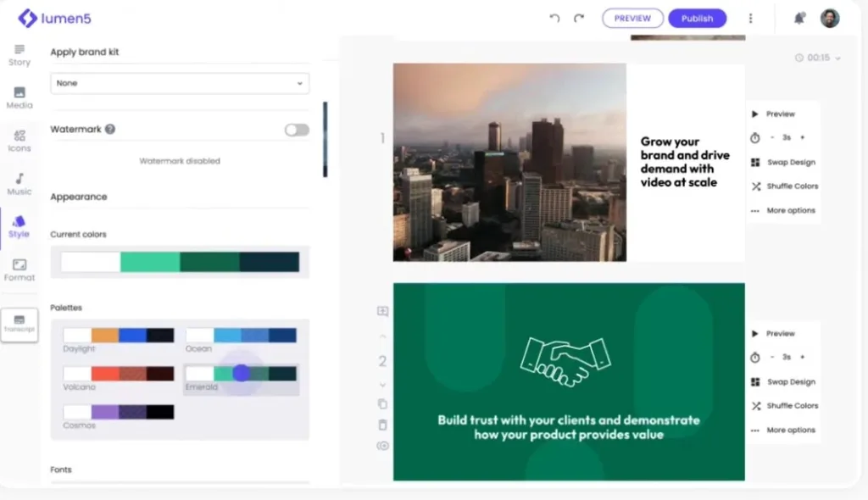The height and width of the screenshot is (500, 868).
Task: Open the Media tab
Action: (19, 98)
